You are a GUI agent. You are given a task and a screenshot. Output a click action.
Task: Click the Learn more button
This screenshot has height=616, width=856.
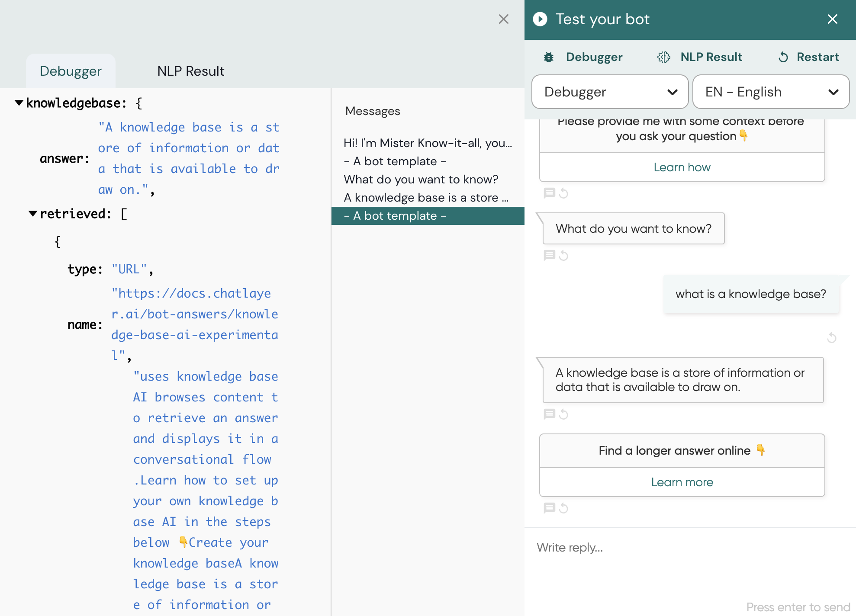(x=682, y=482)
